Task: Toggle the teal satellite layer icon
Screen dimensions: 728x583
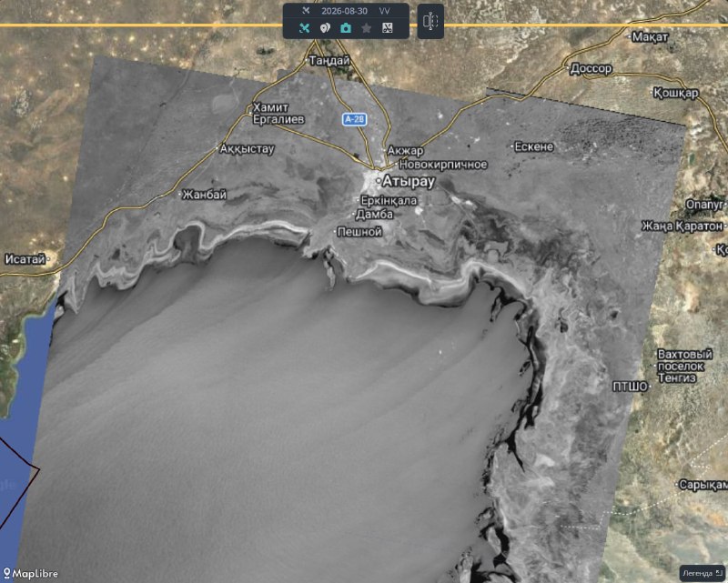Action: pyautogui.click(x=304, y=28)
